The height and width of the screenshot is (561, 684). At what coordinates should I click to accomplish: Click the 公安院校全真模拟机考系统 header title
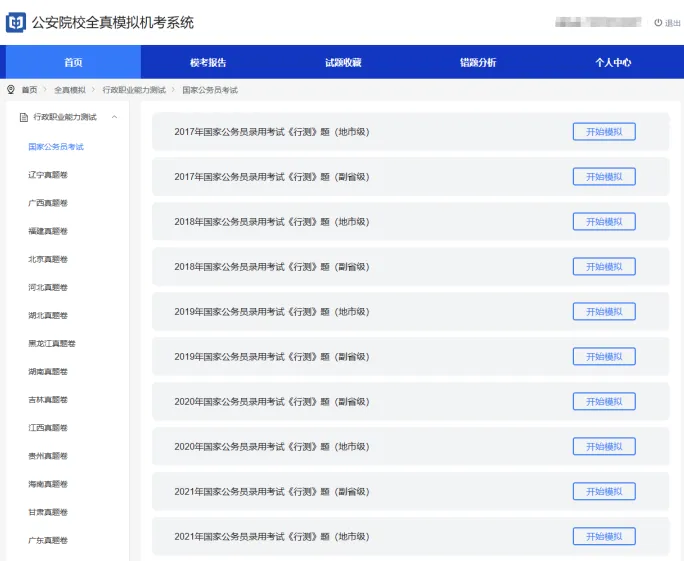tap(113, 22)
